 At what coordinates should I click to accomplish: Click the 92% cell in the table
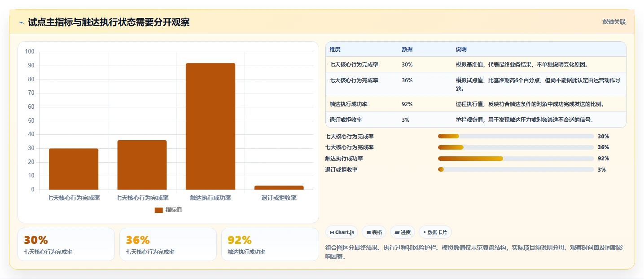[407, 104]
